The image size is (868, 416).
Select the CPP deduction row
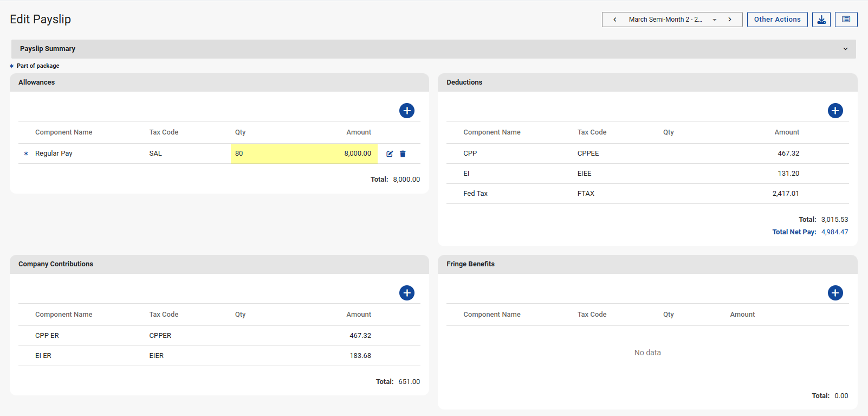click(x=470, y=153)
